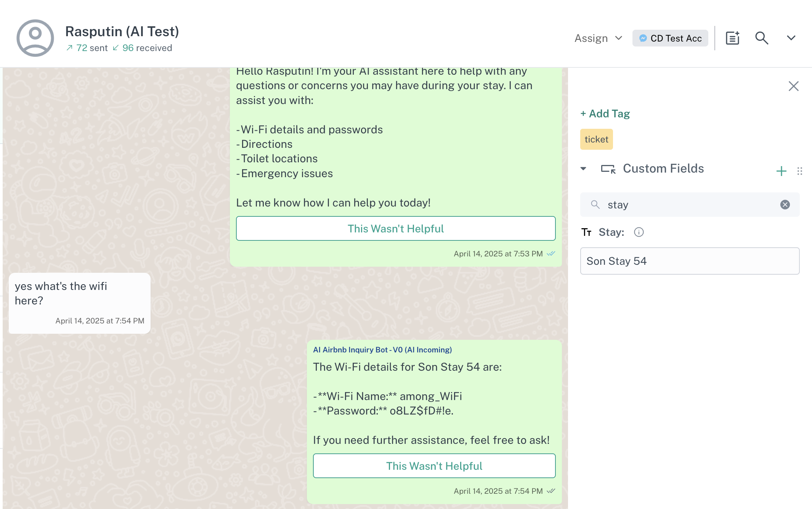Click the magnifier inside the stay search box
The image size is (812, 509).
tap(595, 205)
